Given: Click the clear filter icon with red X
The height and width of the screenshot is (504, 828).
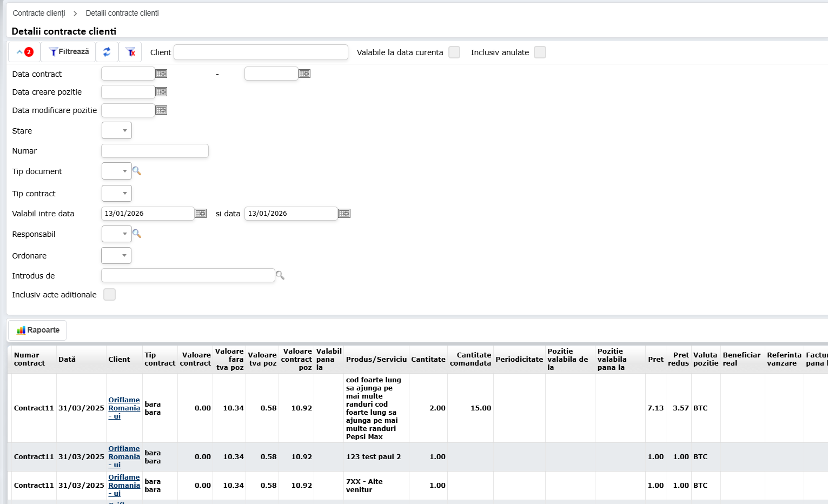Looking at the screenshot, I should (130, 52).
